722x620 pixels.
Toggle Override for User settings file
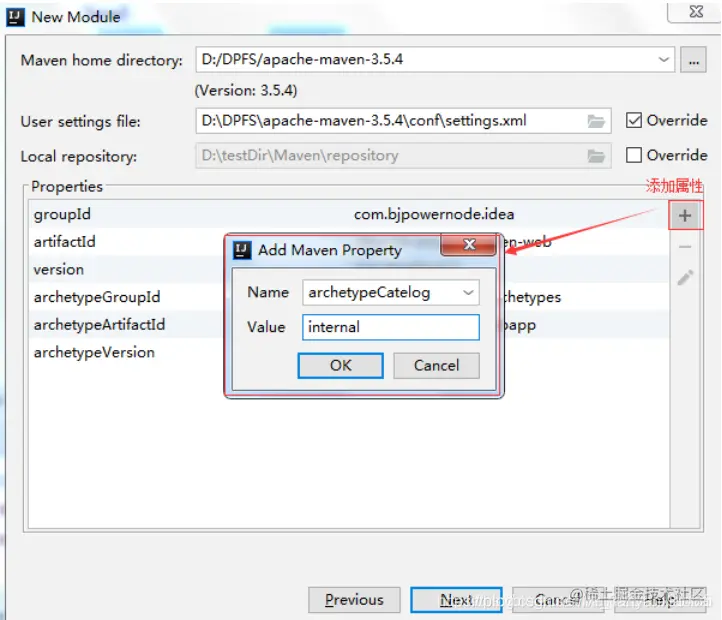tap(634, 121)
